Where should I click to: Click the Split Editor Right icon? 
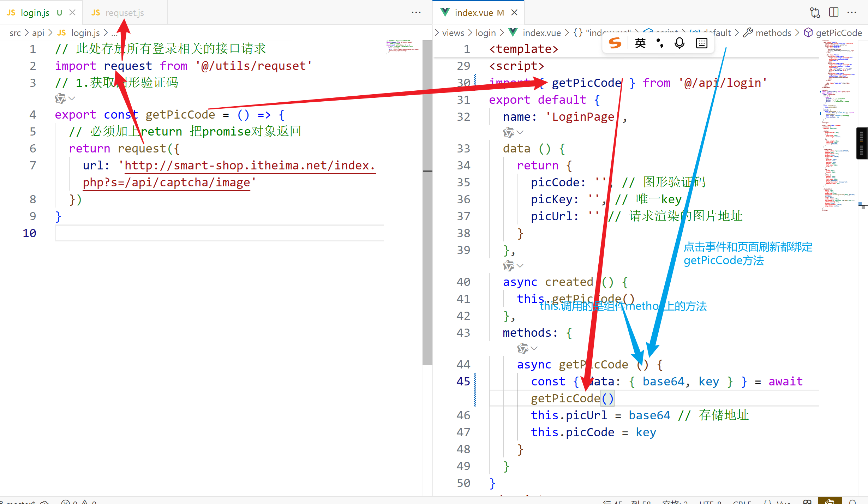[834, 13]
